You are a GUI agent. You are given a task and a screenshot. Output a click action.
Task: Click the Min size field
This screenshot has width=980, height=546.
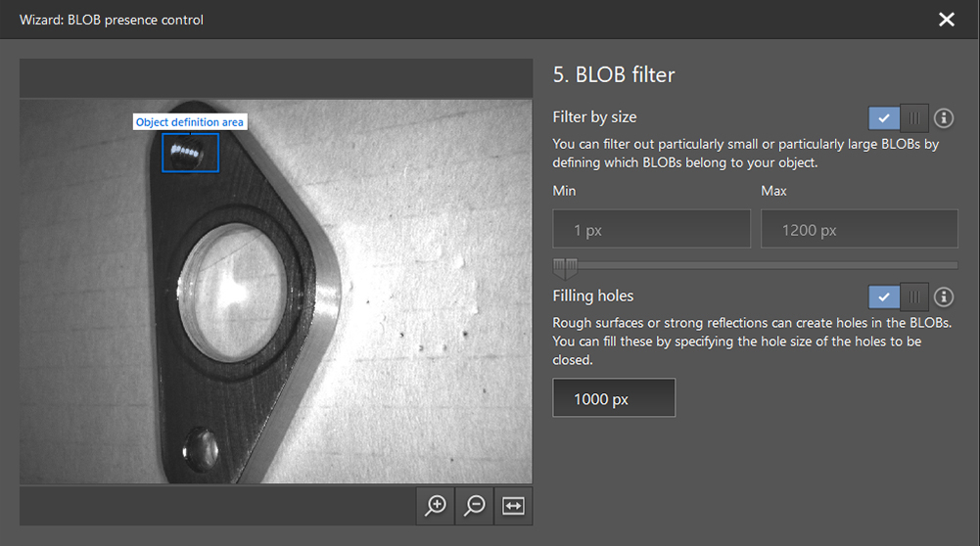click(651, 230)
